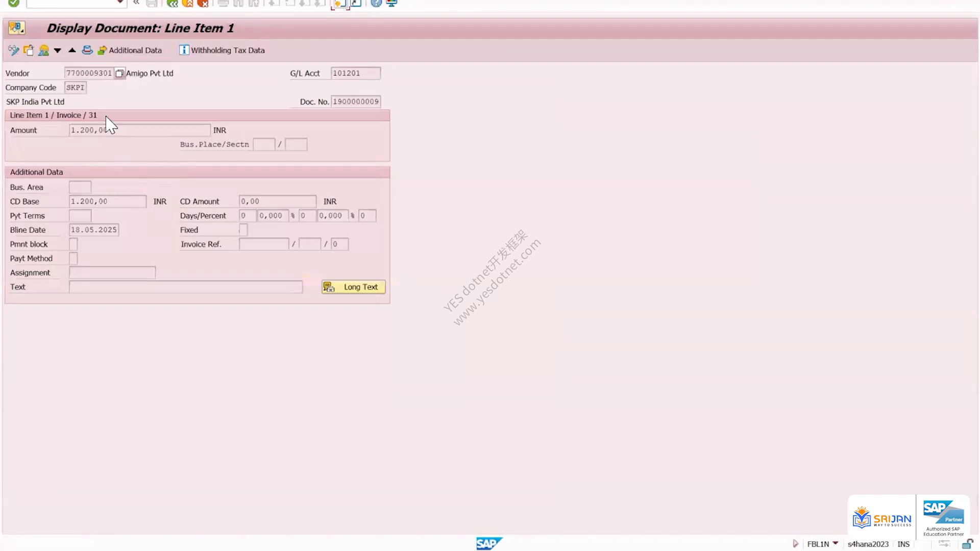The width and height of the screenshot is (980, 551).
Task: Click the Pmnt block field
Action: 73,244
